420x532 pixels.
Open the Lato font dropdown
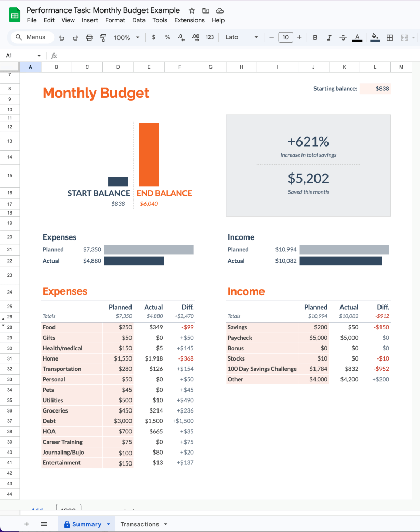pyautogui.click(x=241, y=37)
